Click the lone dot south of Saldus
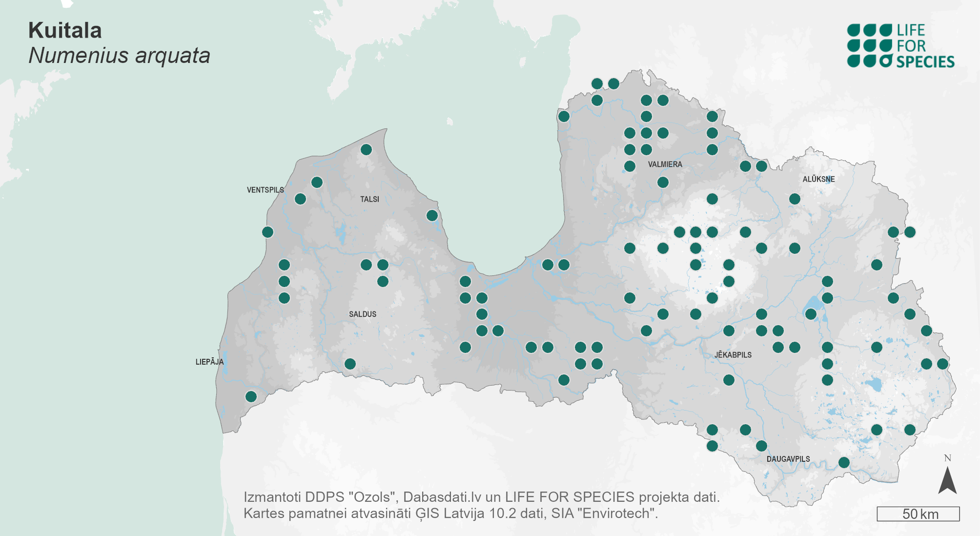980x536 pixels. coord(350,364)
